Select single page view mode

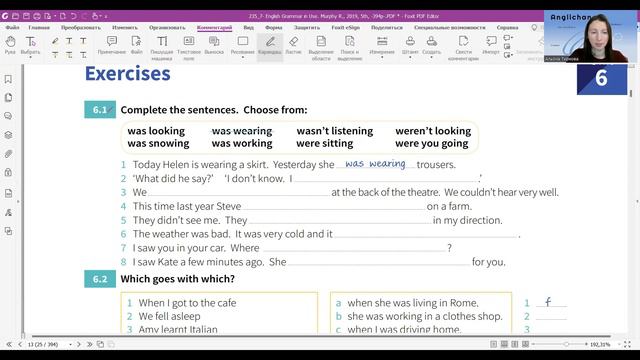(493, 344)
